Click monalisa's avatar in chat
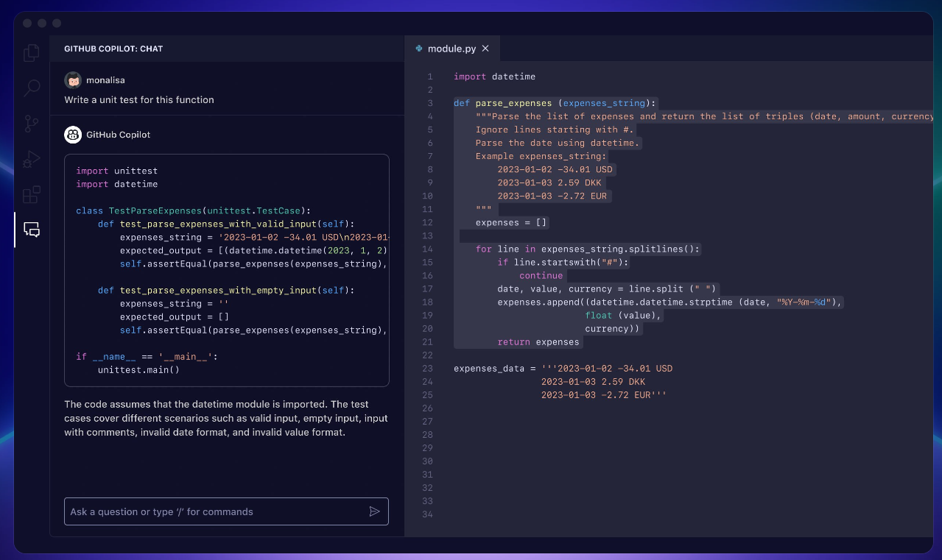 pos(73,80)
